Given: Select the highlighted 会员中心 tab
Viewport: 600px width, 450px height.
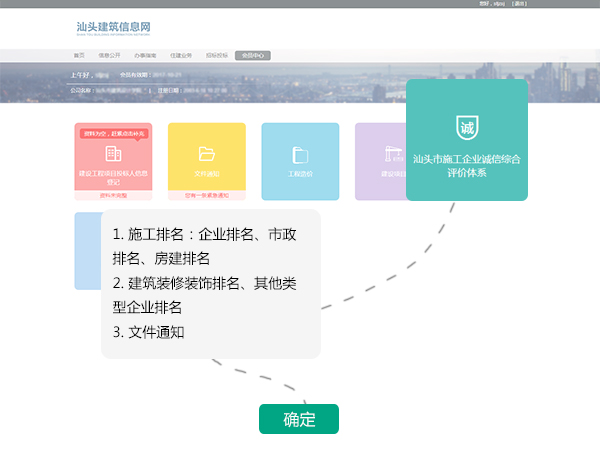Looking at the screenshot, I should click(253, 55).
